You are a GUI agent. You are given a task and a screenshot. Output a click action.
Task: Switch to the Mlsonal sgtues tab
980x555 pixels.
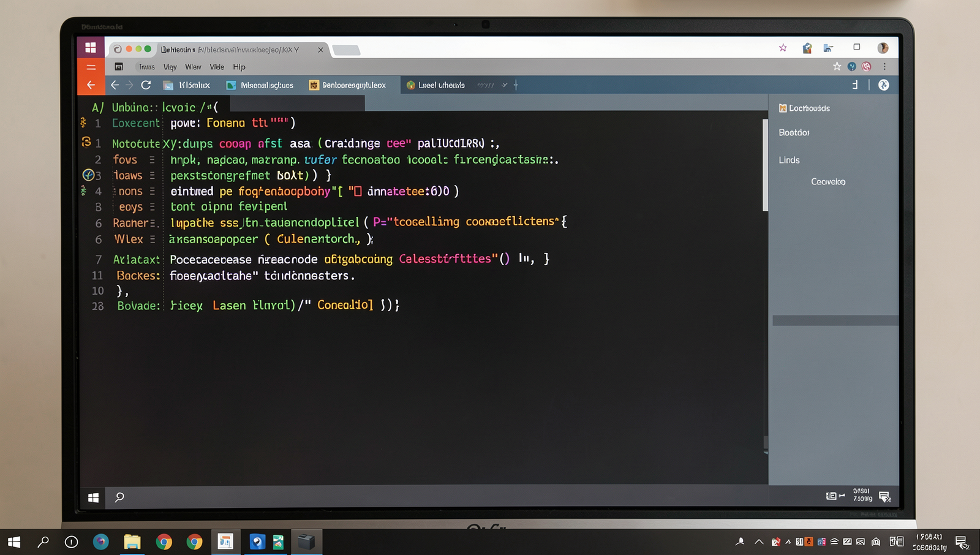[260, 85]
